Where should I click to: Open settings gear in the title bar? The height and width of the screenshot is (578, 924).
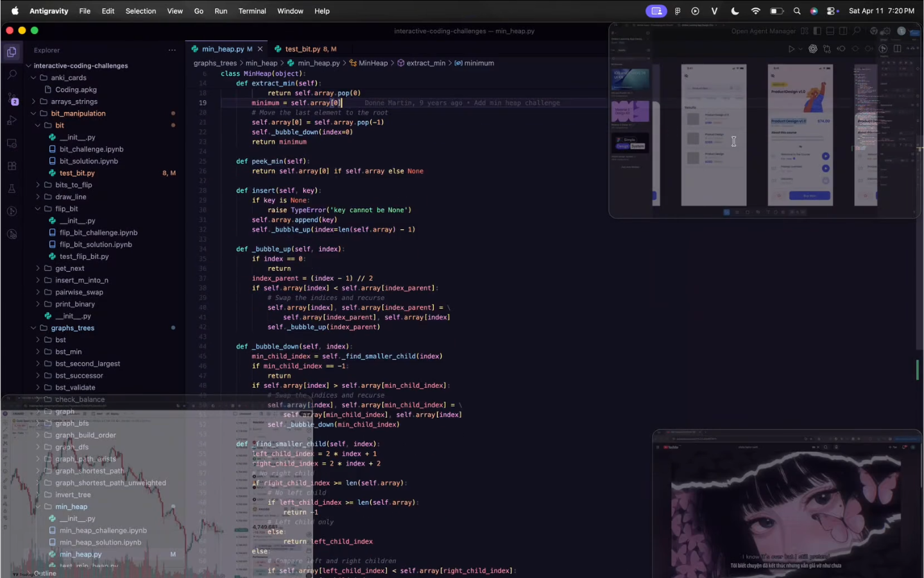click(887, 31)
